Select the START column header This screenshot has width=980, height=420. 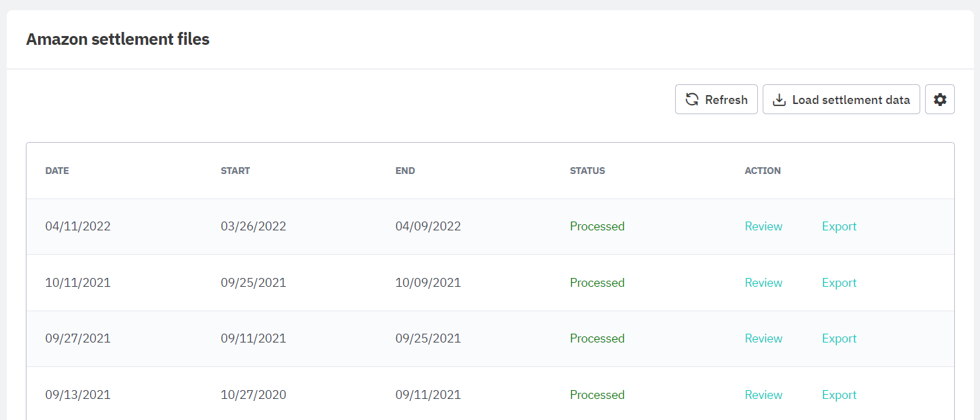tap(235, 171)
